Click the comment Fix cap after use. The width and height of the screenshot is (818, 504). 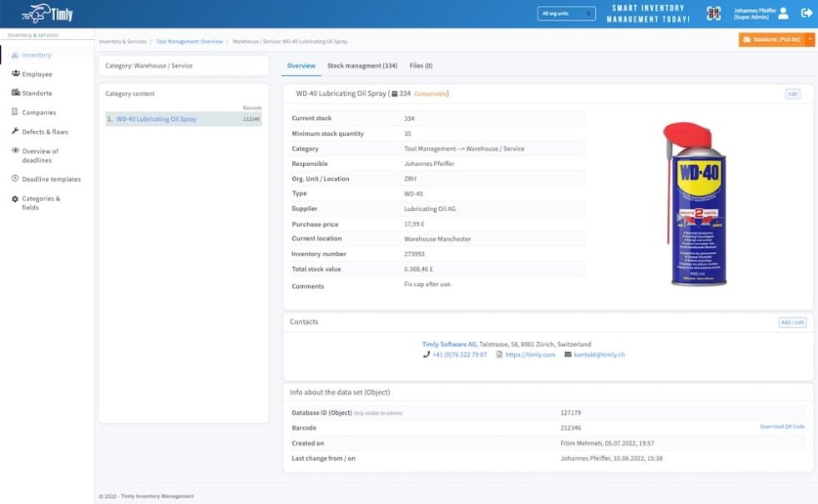[427, 285]
